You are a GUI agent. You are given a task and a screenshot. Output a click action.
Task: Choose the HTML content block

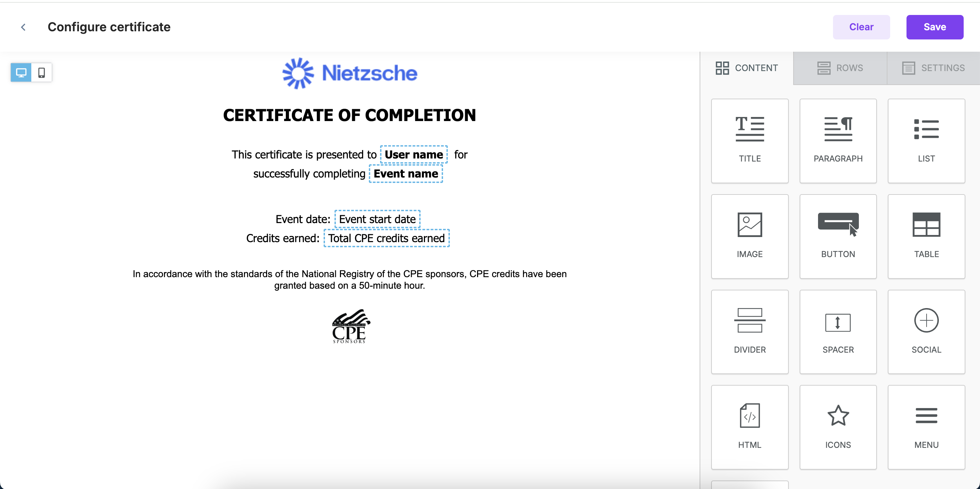pos(749,427)
